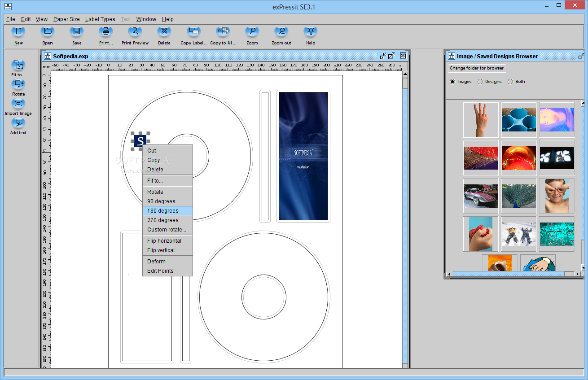Screen dimensions: 588x380
Task: Open the File menu
Action: pos(11,19)
